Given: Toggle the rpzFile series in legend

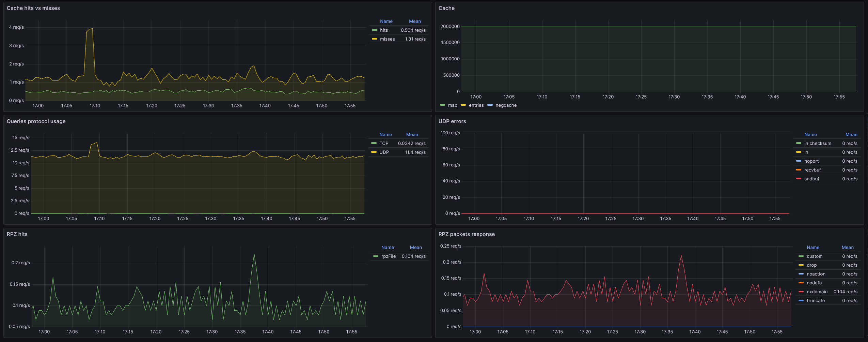Looking at the screenshot, I should 388,256.
